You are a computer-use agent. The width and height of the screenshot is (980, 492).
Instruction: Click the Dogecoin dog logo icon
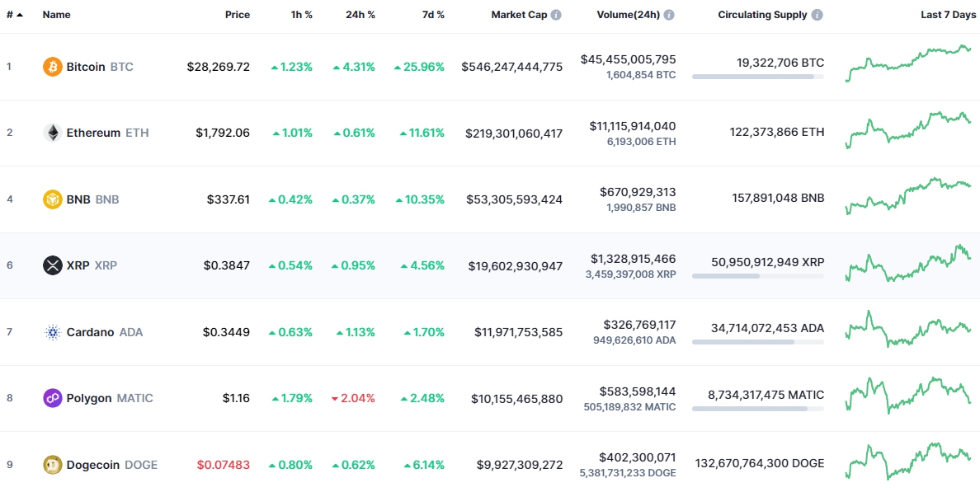point(53,465)
